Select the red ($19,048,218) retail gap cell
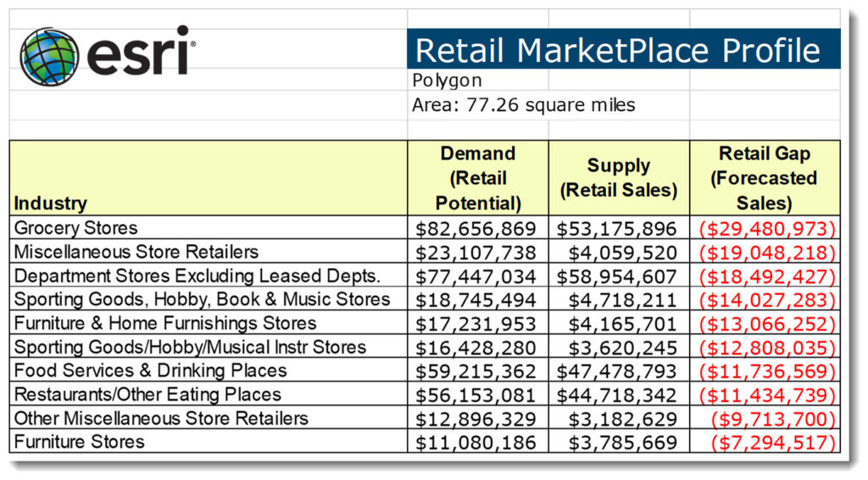Viewport: 868px width, 480px height. pyautogui.click(x=766, y=253)
